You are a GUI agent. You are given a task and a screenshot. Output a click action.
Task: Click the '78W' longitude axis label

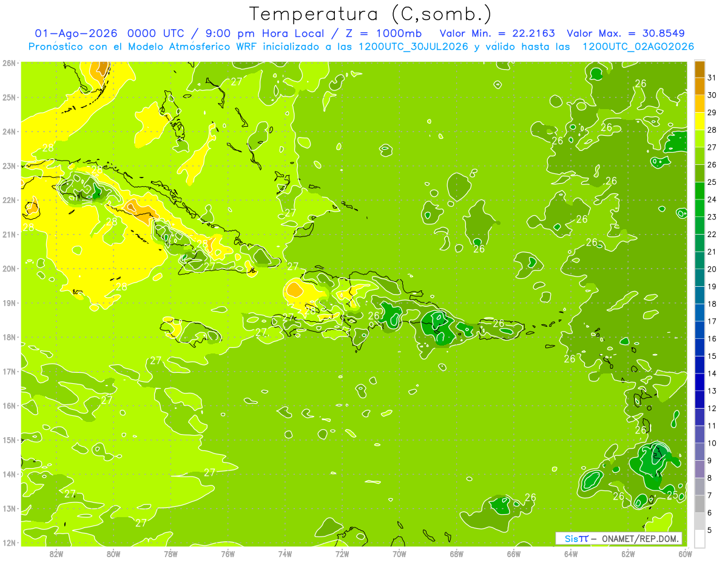170,554
